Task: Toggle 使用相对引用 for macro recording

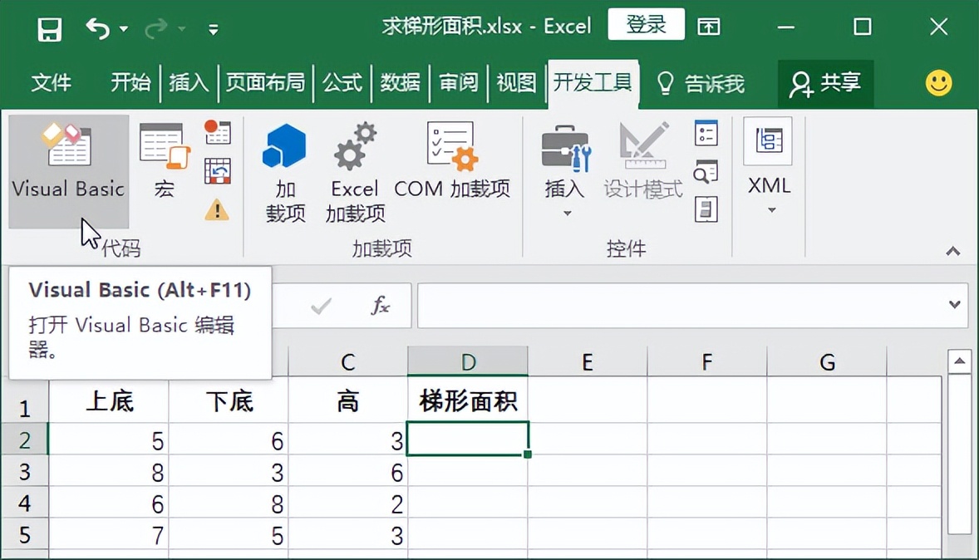Action: coord(216,170)
